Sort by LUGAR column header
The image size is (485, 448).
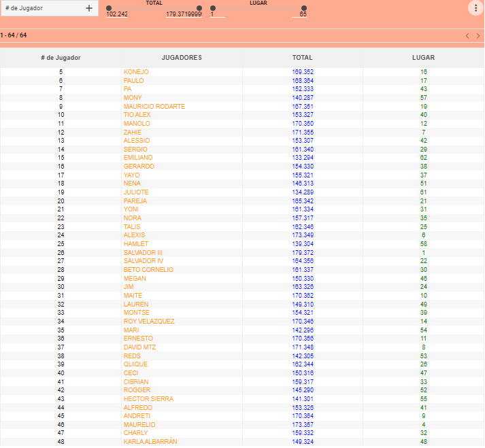(424, 58)
